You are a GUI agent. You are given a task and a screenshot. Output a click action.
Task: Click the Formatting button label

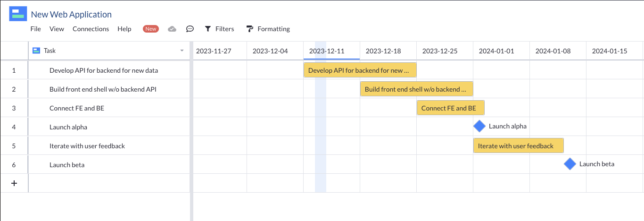pos(273,29)
